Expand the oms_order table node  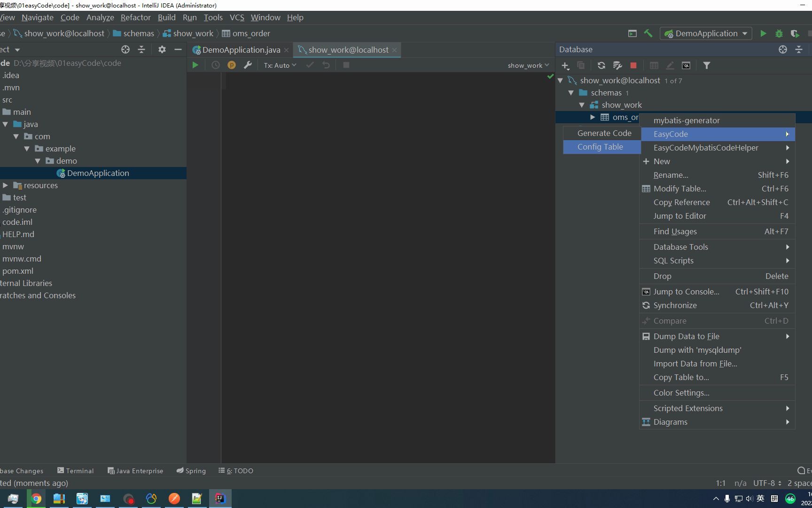[593, 117]
